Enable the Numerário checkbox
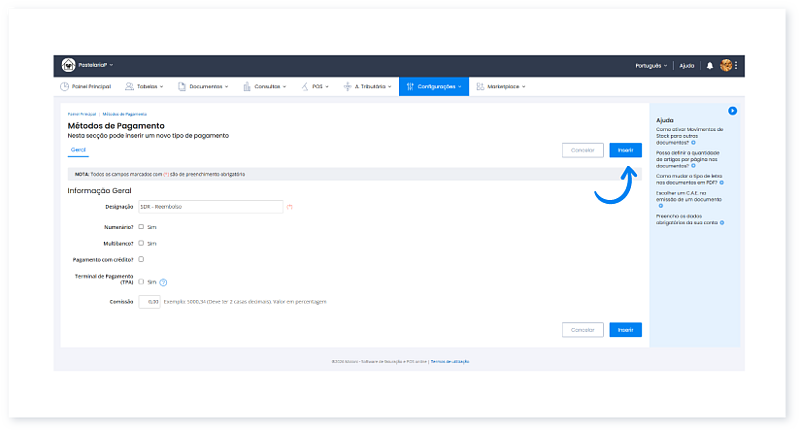The height and width of the screenshot is (432, 800). pos(141,227)
